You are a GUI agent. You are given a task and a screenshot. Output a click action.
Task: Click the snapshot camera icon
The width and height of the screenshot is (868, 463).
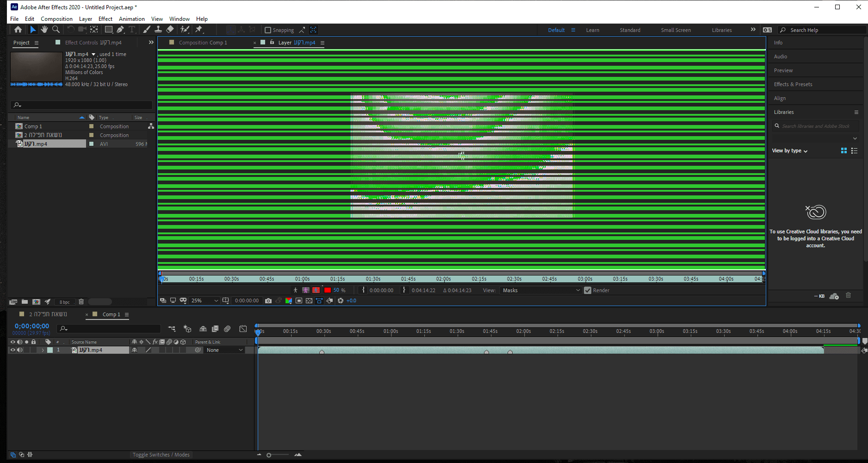click(x=268, y=301)
